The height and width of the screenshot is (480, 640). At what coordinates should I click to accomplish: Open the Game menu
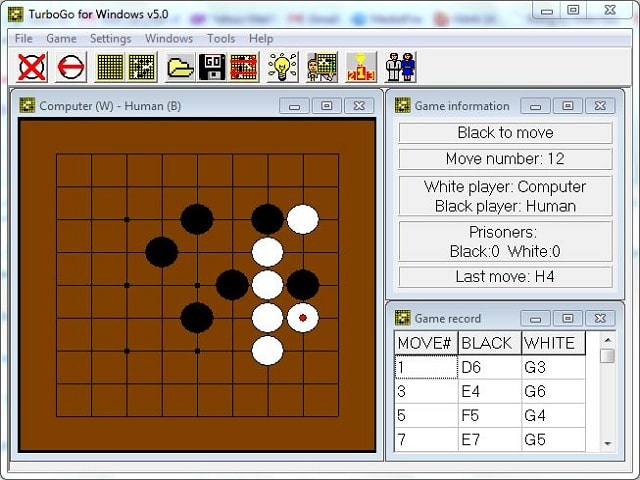pos(61,38)
